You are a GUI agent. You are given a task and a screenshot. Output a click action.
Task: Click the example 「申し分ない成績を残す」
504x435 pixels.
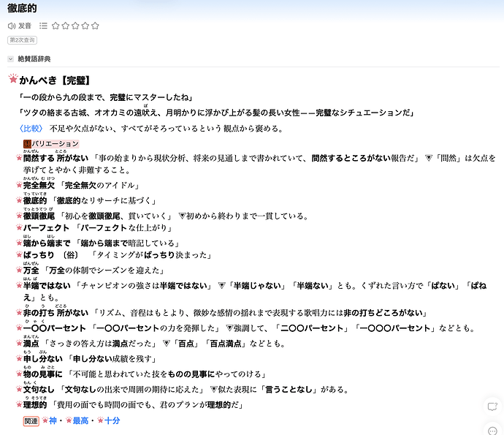tap(112, 359)
